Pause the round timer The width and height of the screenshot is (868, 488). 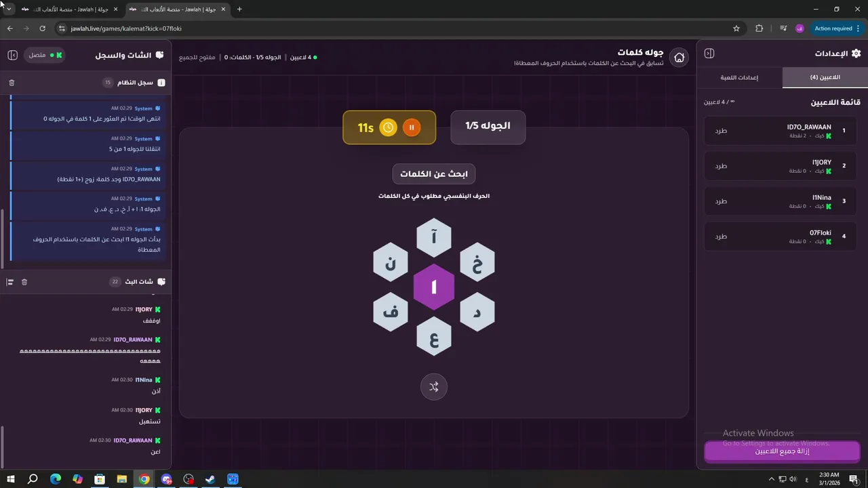(412, 127)
